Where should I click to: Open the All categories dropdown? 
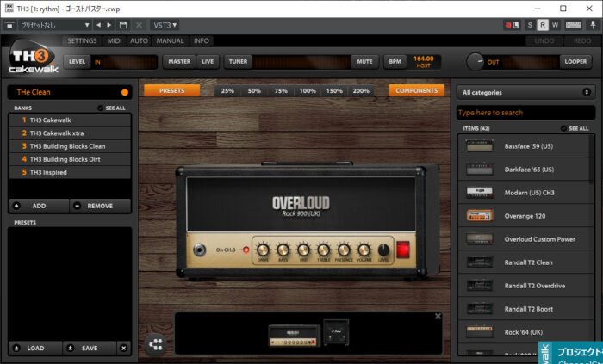[x=525, y=93]
